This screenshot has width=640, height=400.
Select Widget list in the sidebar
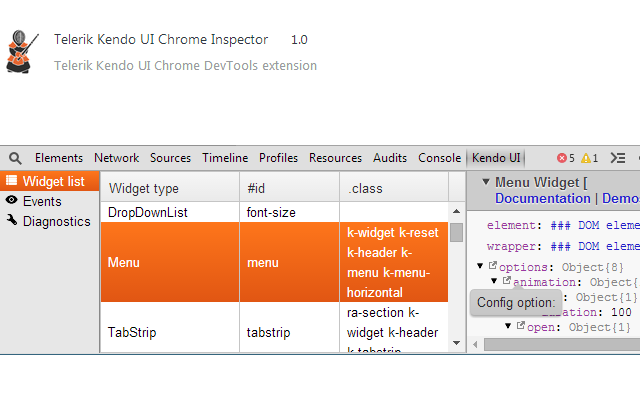(x=49, y=181)
